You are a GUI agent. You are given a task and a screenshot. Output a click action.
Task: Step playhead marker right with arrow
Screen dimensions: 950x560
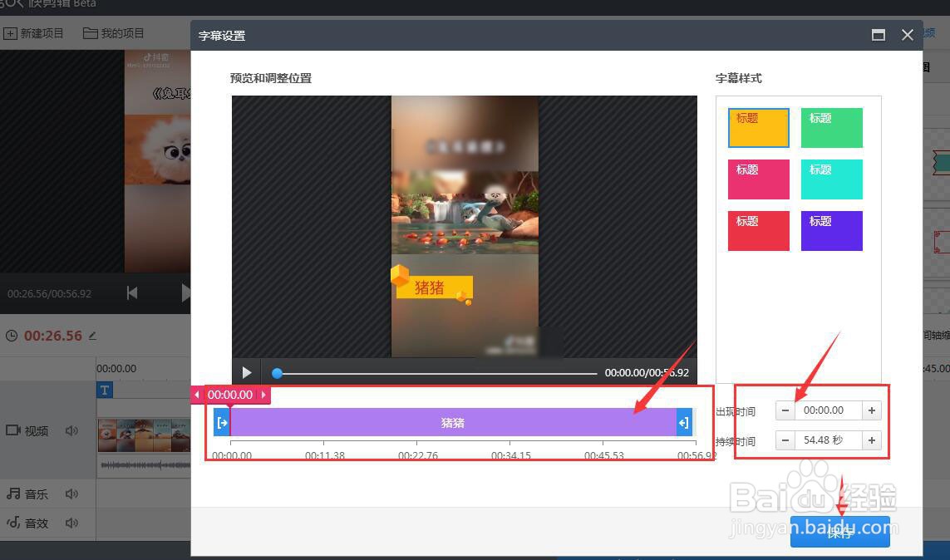[263, 395]
